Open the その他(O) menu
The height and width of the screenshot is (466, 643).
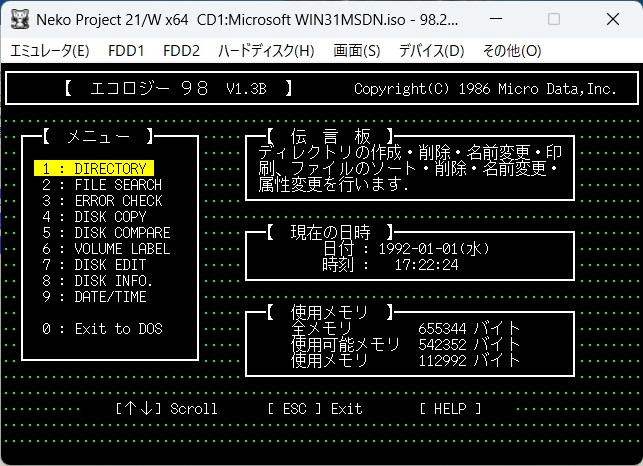pyautogui.click(x=511, y=50)
